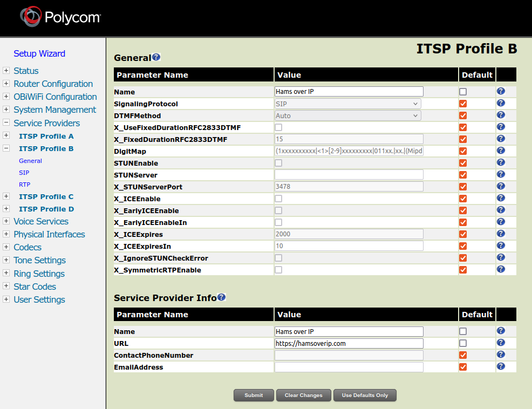This screenshot has height=409, width=532.
Task: Uncheck Default box for DigitMap
Action: (463, 151)
